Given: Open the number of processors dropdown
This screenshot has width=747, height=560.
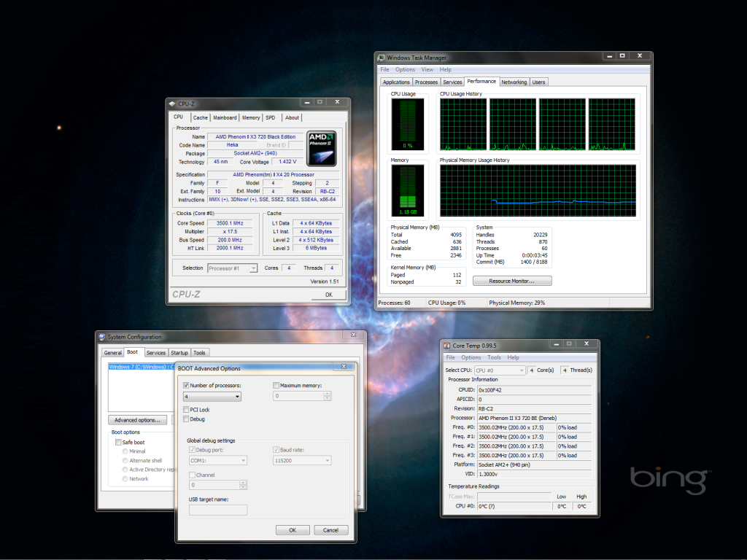Looking at the screenshot, I should click(212, 397).
